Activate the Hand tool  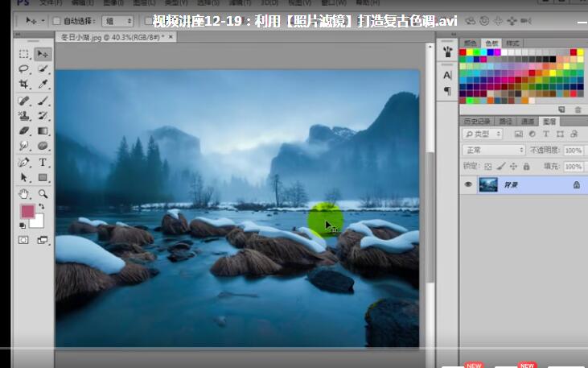[x=24, y=194]
